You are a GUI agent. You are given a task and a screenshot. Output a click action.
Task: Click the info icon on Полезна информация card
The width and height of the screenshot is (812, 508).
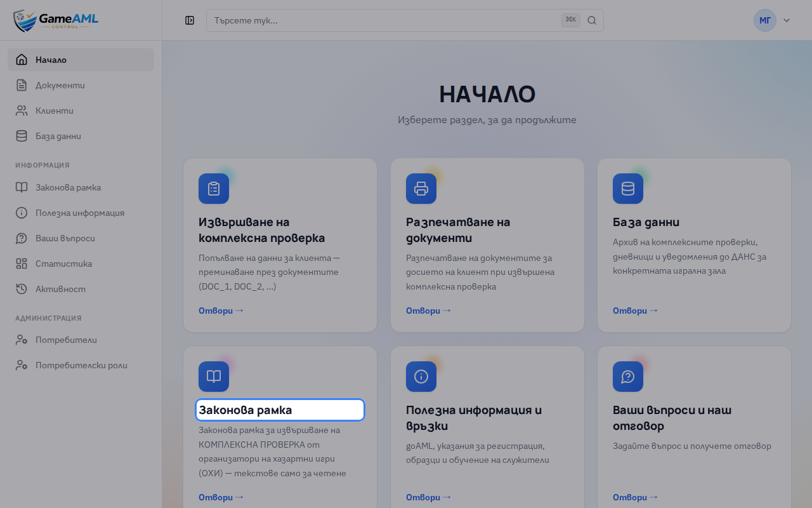pos(421,377)
